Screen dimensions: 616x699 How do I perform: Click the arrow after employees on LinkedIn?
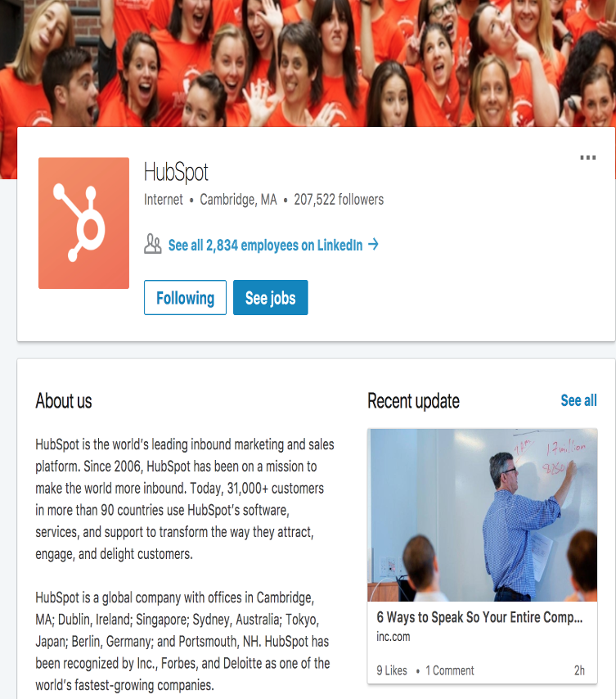373,244
